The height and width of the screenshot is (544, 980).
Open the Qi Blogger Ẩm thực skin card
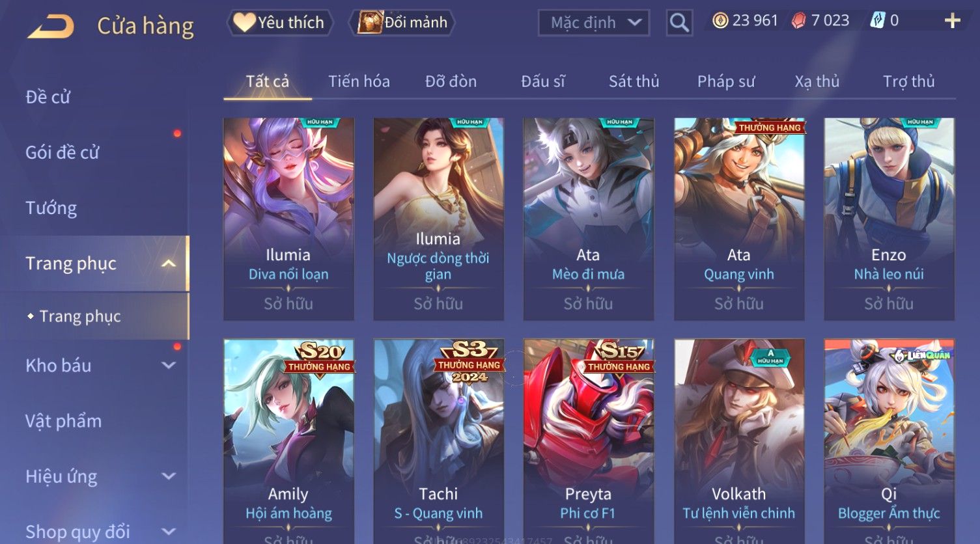pos(889,441)
